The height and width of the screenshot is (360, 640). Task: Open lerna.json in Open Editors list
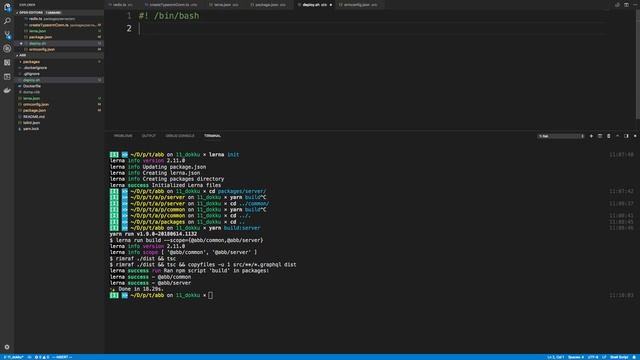tap(59, 31)
